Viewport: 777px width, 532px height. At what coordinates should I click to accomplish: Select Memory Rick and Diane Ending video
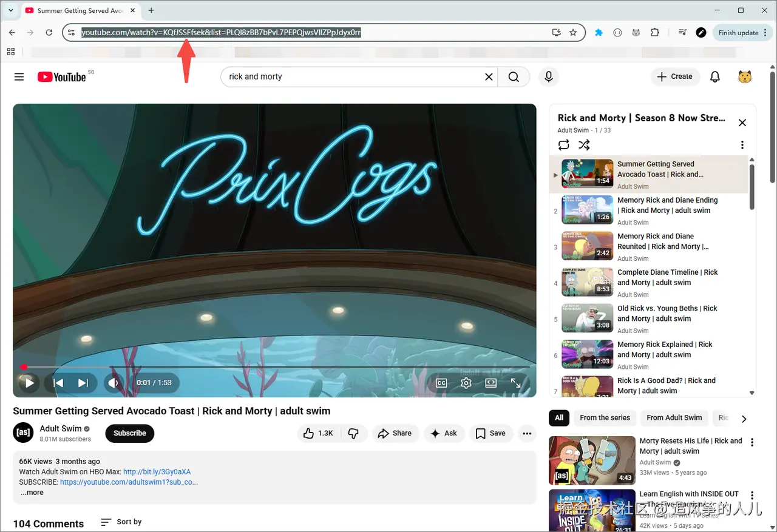(x=650, y=211)
